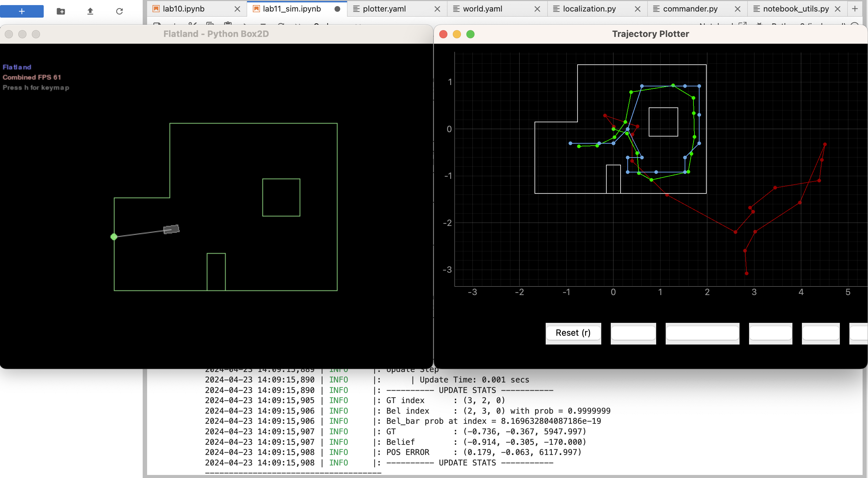This screenshot has height=478, width=868.
Task: Close the plotter.yaml tab
Action: 437,9
